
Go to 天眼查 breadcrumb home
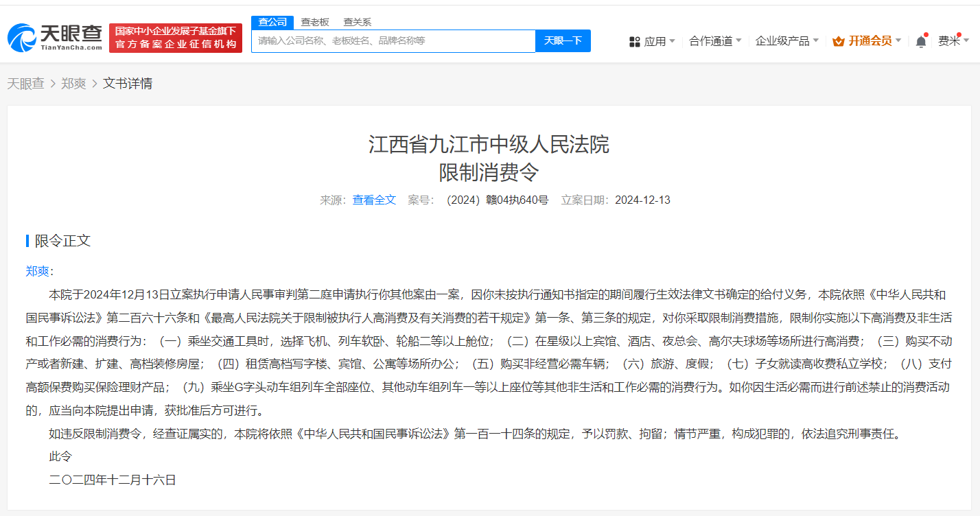click(25, 84)
